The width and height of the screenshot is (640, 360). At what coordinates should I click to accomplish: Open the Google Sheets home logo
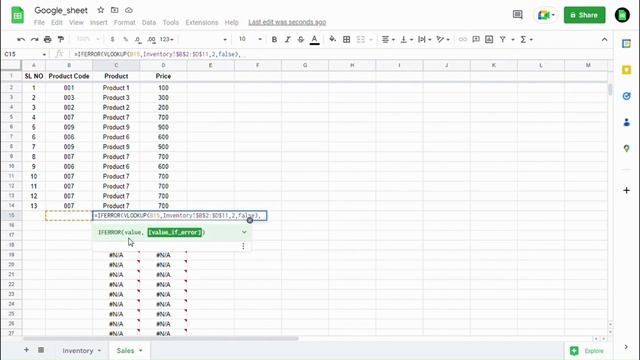click(x=18, y=16)
